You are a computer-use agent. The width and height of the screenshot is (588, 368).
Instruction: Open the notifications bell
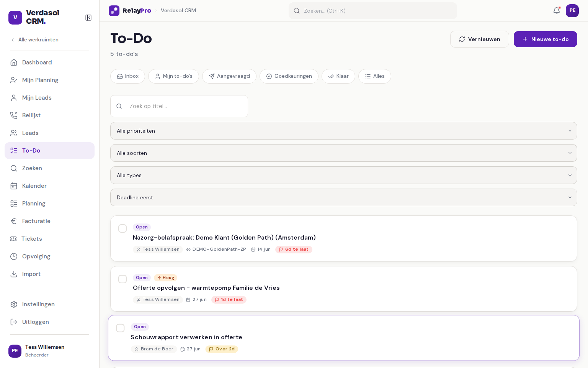pos(557,11)
